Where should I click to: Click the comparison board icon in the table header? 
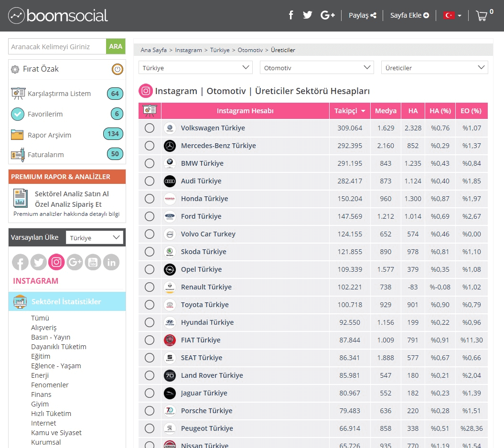150,111
